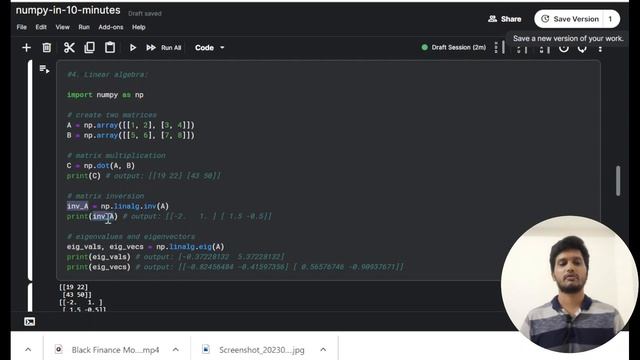Click the 'eig_vals, eig_vecs = np.linalg.eig(A)' line
Image resolution: width=640 pixels, height=360 pixels.
(145, 247)
